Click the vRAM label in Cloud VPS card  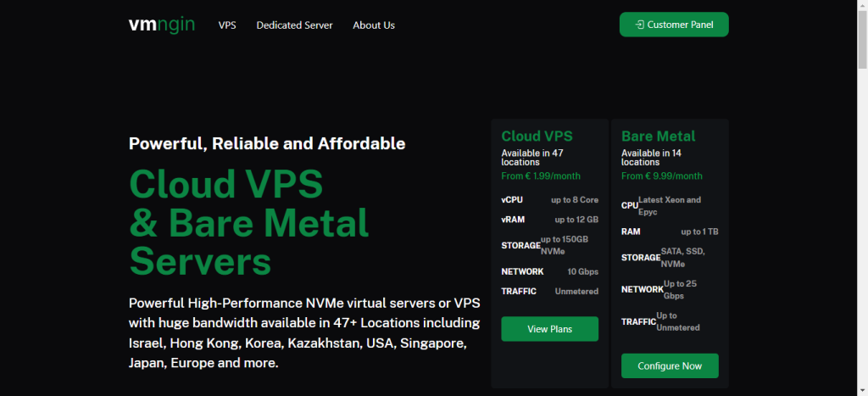pos(512,220)
